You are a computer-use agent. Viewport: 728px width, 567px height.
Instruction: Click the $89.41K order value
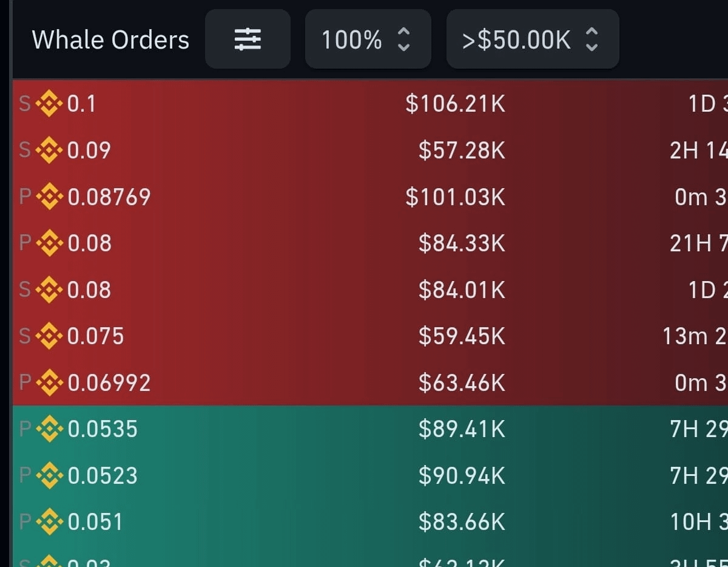coord(462,429)
